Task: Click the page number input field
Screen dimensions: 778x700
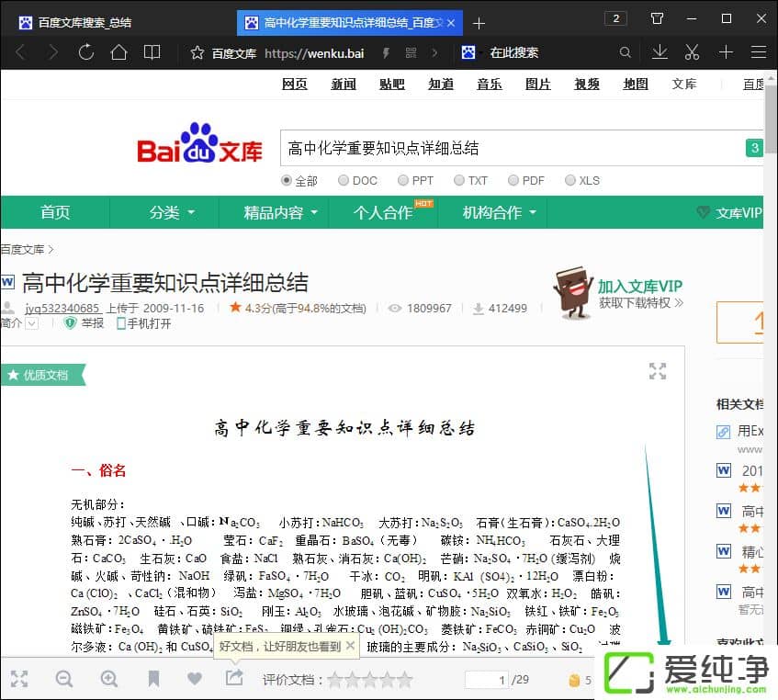Action: [x=487, y=680]
